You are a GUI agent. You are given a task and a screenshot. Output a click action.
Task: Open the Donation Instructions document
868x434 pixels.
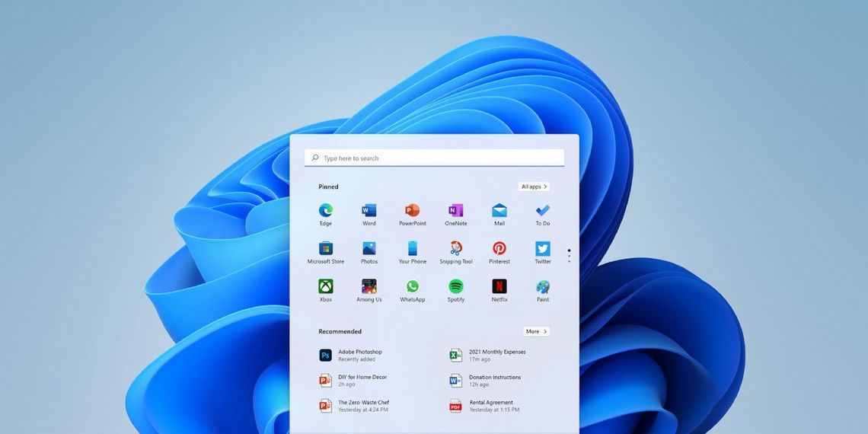click(x=486, y=380)
